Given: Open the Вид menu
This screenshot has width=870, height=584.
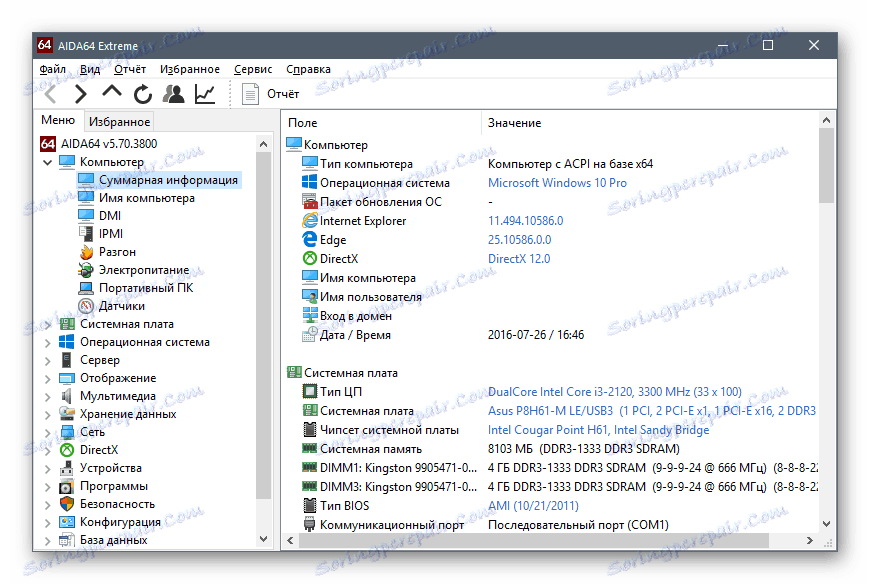Looking at the screenshot, I should (89, 69).
